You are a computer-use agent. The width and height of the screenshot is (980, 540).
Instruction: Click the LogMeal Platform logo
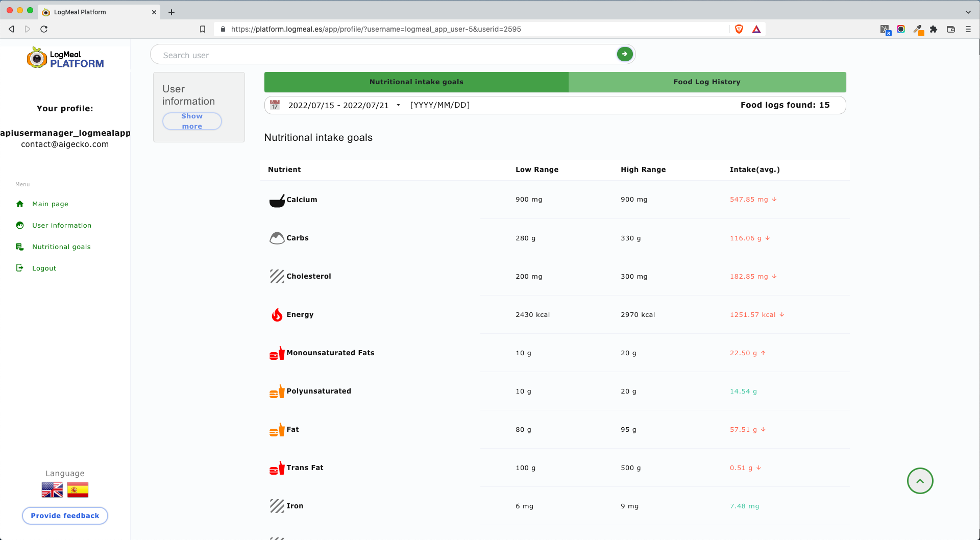(x=65, y=58)
